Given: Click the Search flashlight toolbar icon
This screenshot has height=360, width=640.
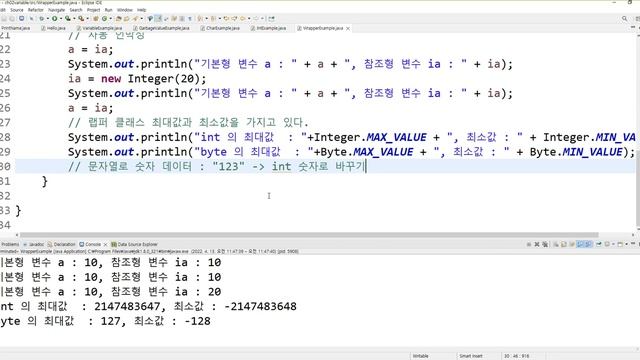Looking at the screenshot, I should pyautogui.click(x=135, y=18).
